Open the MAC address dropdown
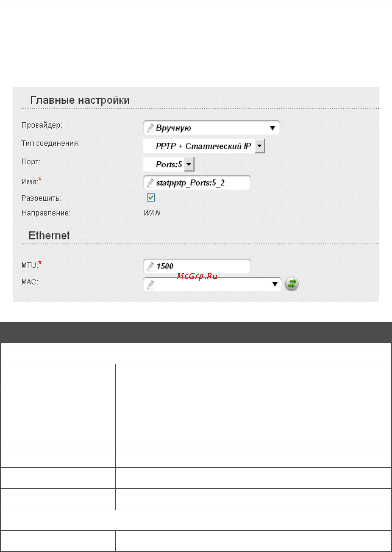 pyautogui.click(x=212, y=284)
